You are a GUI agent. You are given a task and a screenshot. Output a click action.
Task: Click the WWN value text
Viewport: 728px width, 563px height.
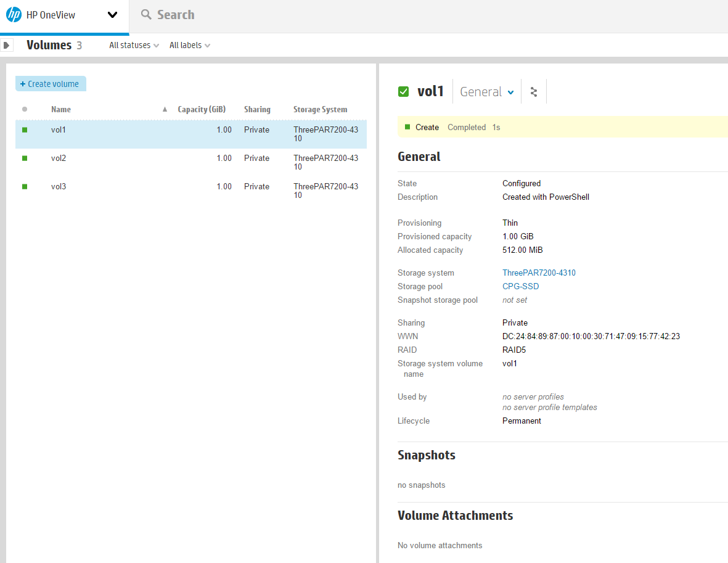[591, 336]
